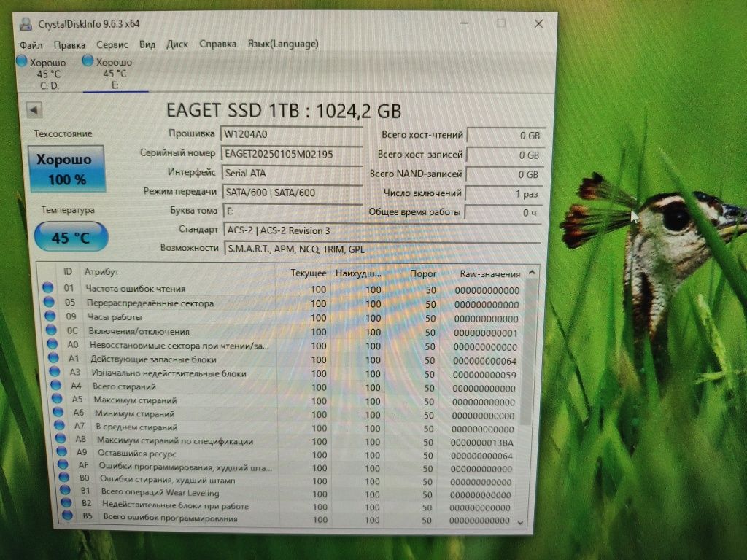Screen dimensions: 747x560
Task: Open the Файл menu
Action: pyautogui.click(x=31, y=45)
